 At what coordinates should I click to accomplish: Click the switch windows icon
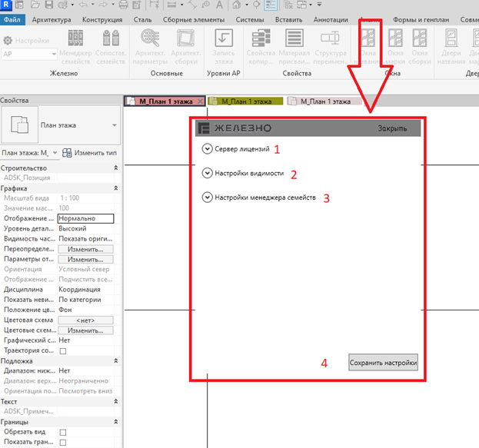[302, 5]
